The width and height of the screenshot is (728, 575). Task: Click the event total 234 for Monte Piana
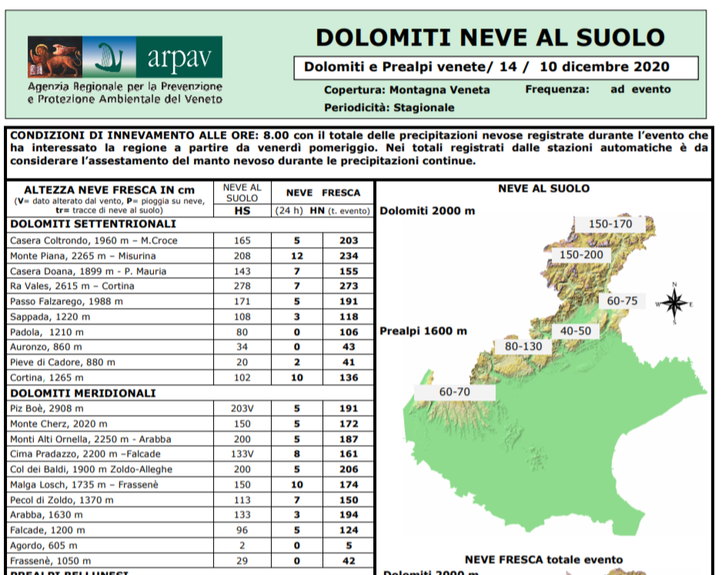point(349,256)
